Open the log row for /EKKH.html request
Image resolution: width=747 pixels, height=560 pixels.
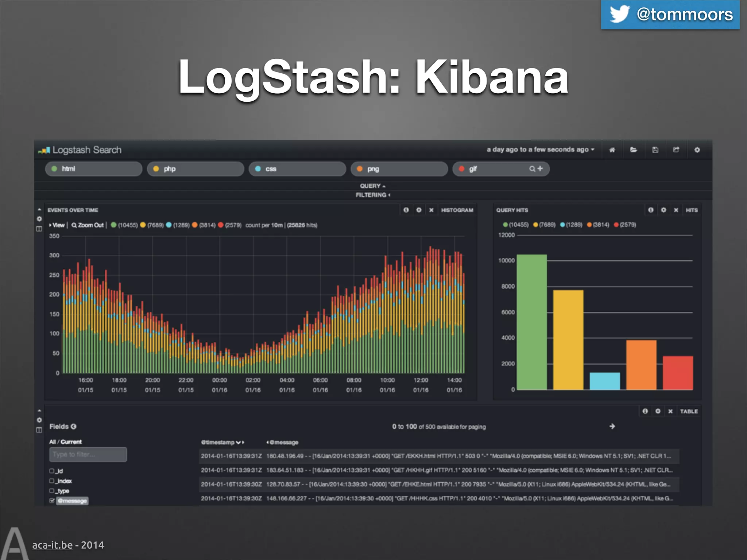tap(439, 456)
